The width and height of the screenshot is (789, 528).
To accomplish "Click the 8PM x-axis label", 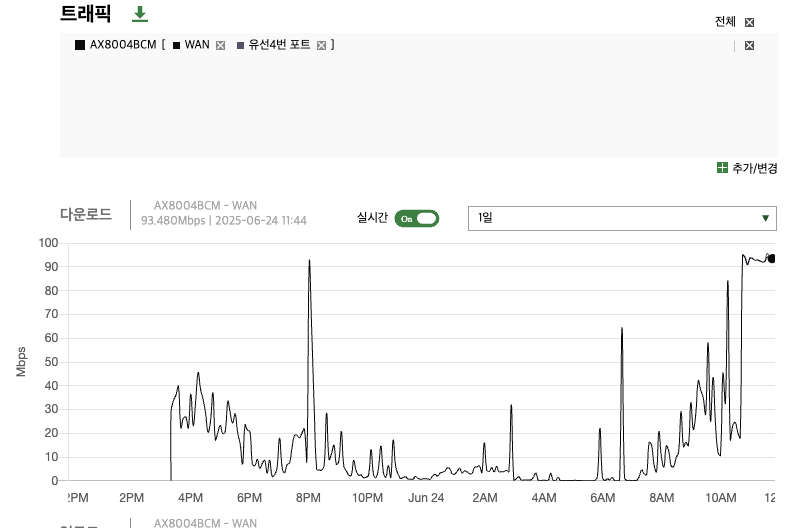I will pos(308,498).
